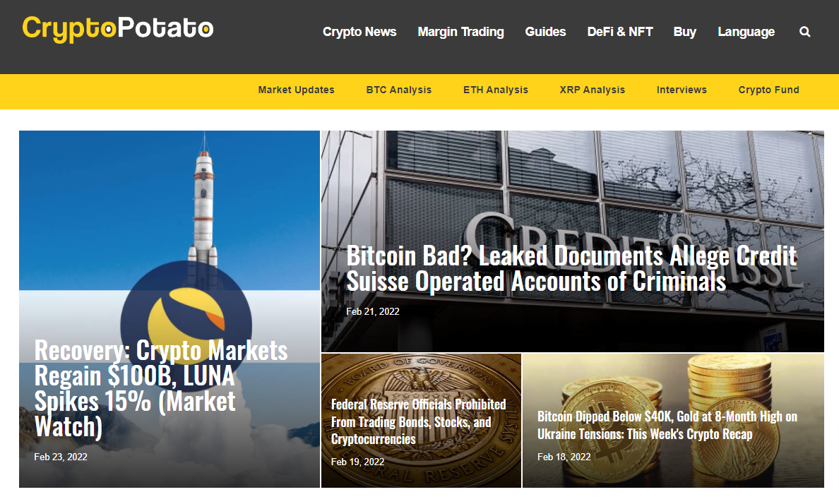Select ETH Analysis category
Screen dimensions: 839x504
(x=496, y=90)
